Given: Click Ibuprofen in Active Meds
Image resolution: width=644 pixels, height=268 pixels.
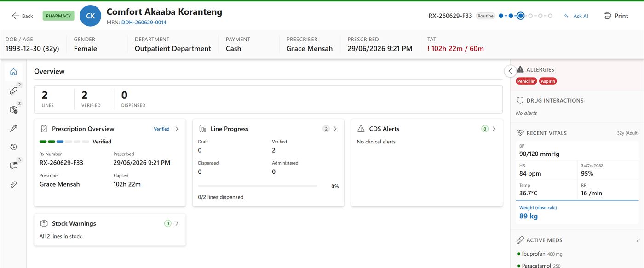Looking at the screenshot, I should [x=534, y=254].
